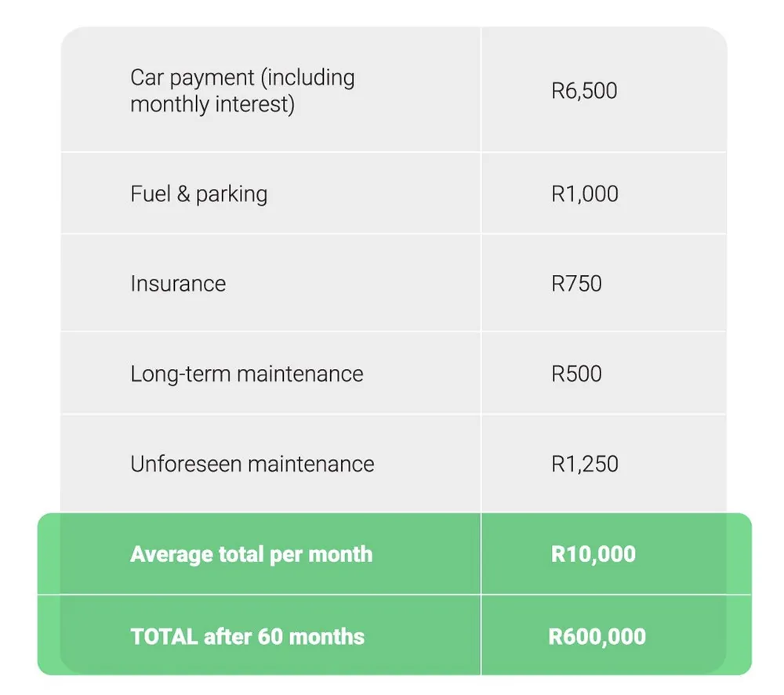The image size is (784, 695).
Task: Click the "Fuel & parking" row label
Action: [x=198, y=194]
